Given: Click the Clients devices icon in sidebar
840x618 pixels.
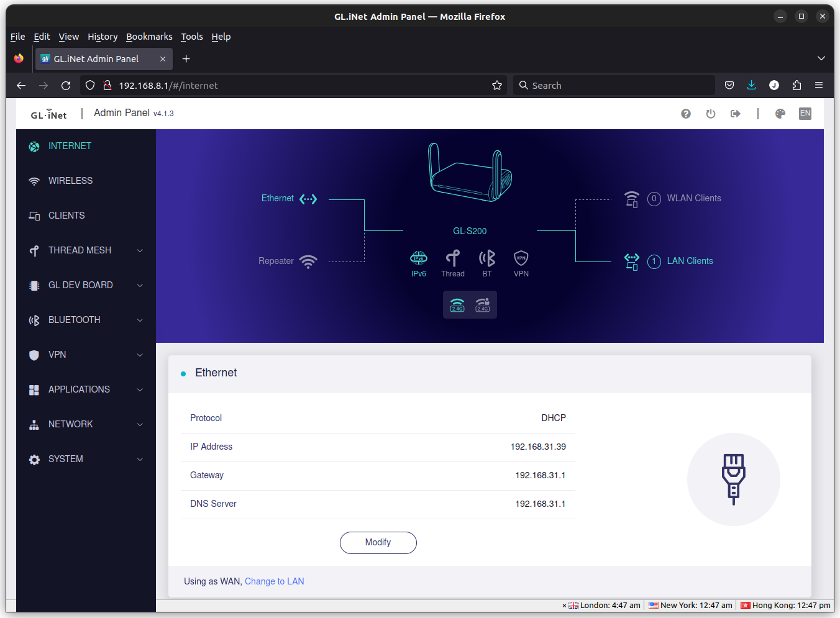Looking at the screenshot, I should (x=34, y=216).
